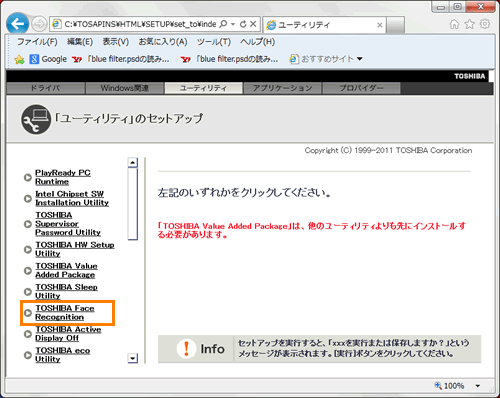The width and height of the screenshot is (500, 398).
Task: Open the ファイル(F) menu
Action: tap(37, 42)
